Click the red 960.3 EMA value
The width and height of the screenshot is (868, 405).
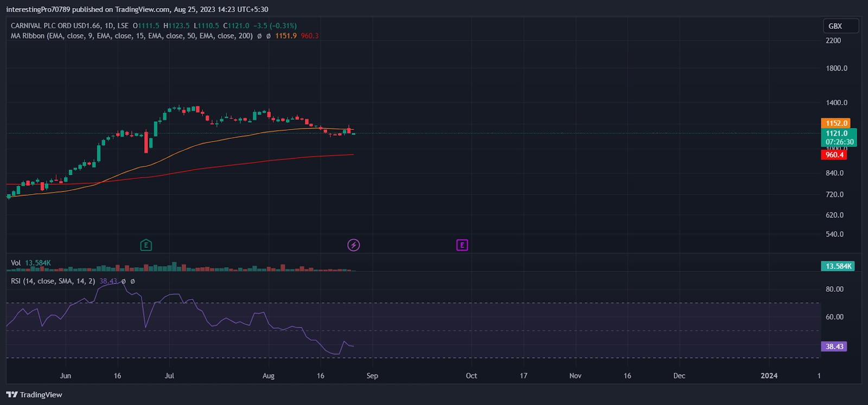310,36
